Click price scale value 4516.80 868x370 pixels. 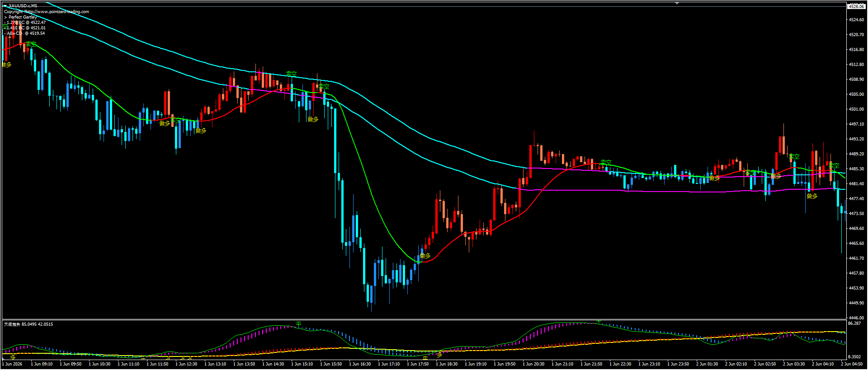[856, 50]
